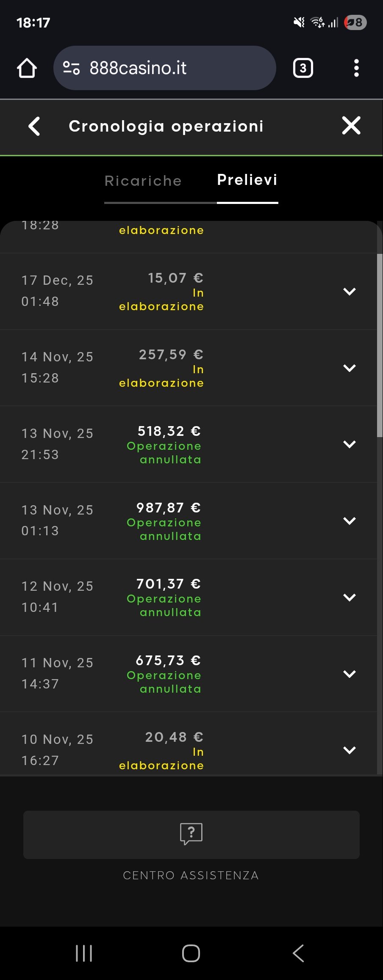
Task: Open the browser three-dot menu
Action: (x=356, y=68)
